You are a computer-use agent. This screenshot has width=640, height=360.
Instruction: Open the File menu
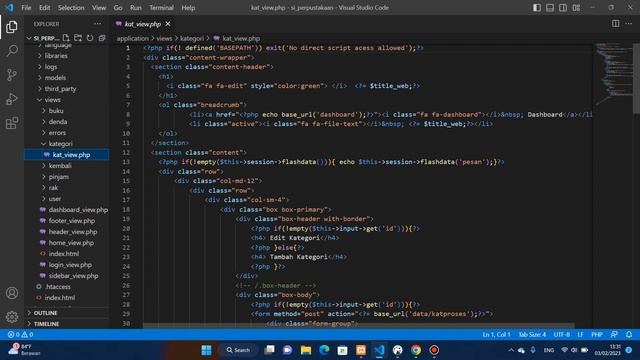[x=26, y=7]
